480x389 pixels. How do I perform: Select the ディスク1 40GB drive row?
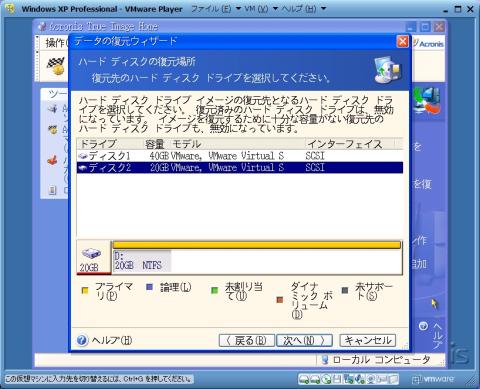(239, 156)
